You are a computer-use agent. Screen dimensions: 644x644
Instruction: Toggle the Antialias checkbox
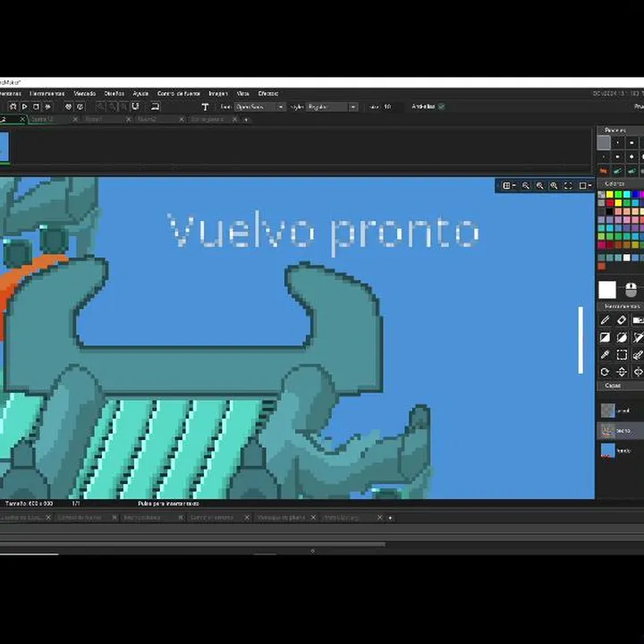click(x=442, y=106)
